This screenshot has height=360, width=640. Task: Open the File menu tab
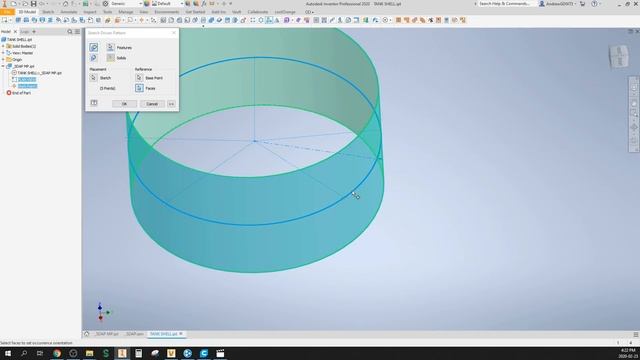tap(7, 12)
